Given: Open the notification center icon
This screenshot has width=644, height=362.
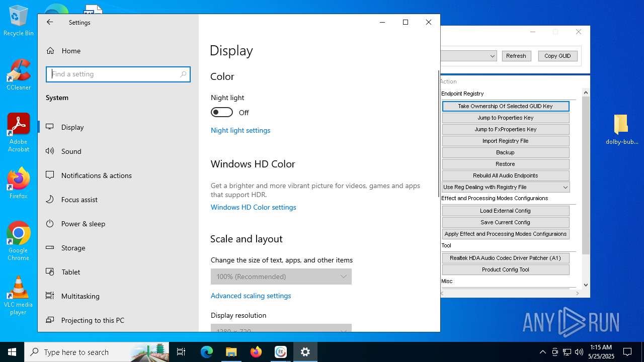Looking at the screenshot, I should tap(627, 352).
